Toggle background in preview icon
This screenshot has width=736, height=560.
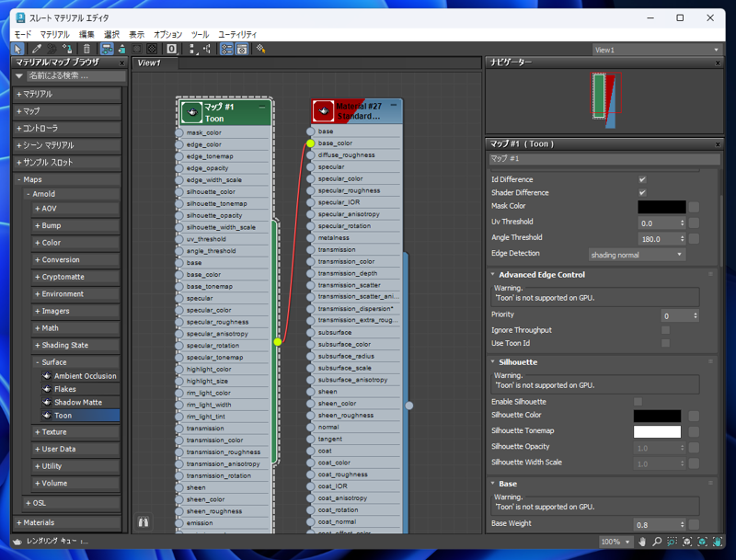pos(152,49)
